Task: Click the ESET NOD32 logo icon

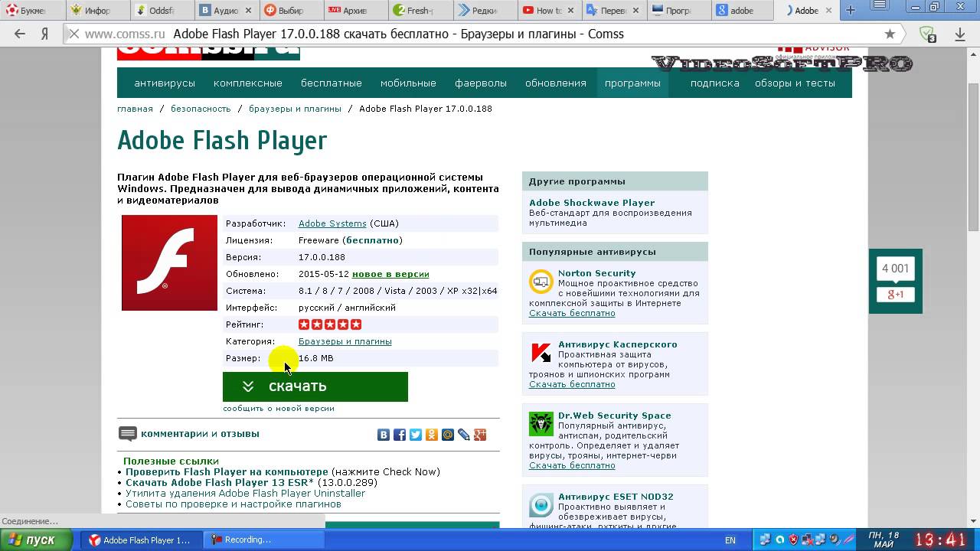Action: click(x=541, y=505)
